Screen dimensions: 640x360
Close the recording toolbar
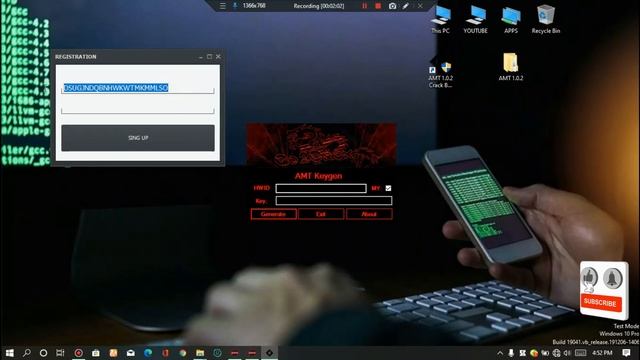(420, 6)
